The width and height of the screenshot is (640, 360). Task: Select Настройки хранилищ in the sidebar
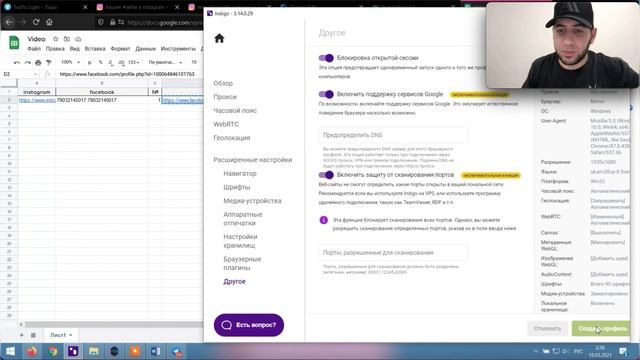pos(240,241)
